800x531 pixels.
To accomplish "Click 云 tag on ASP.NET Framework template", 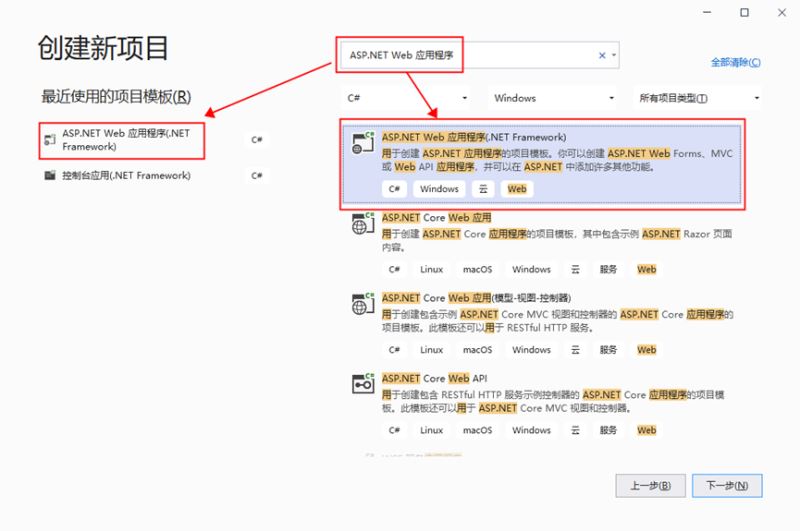I will tap(483, 189).
